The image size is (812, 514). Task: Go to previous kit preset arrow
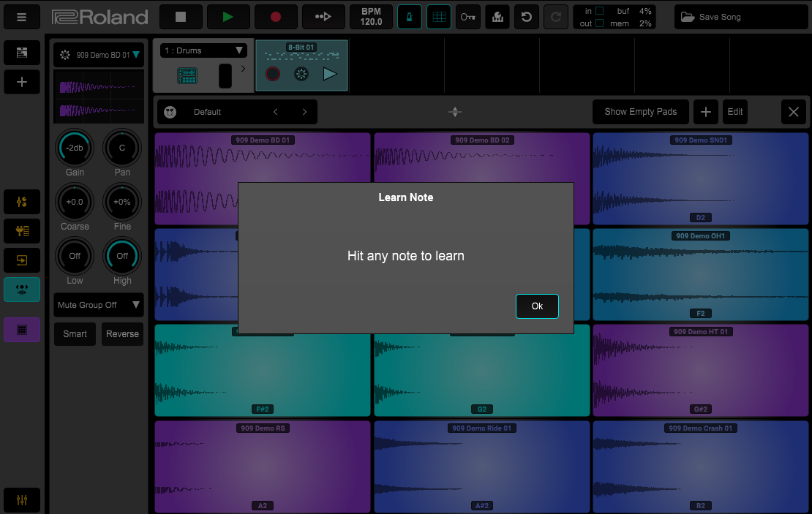point(276,112)
